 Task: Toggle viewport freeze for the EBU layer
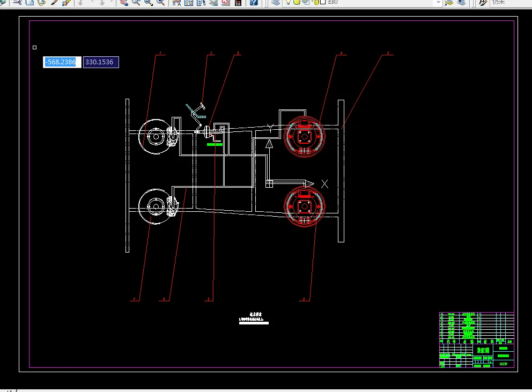coord(305,2)
